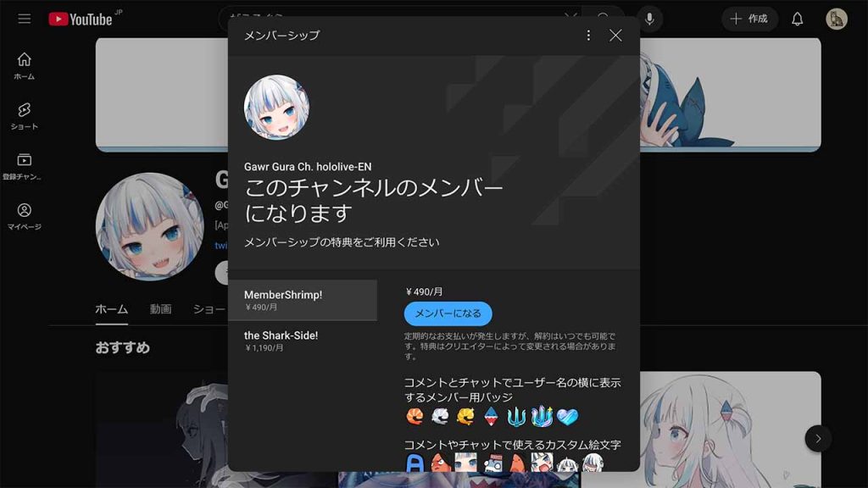Click the ¥490/月 price above join button
This screenshot has width=868, height=488.
tap(424, 291)
